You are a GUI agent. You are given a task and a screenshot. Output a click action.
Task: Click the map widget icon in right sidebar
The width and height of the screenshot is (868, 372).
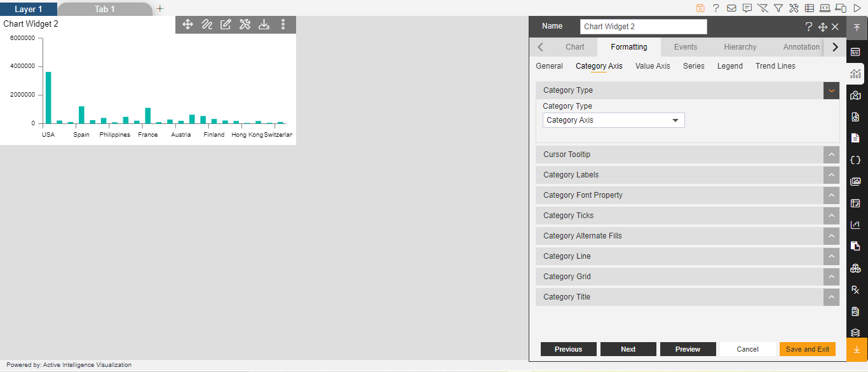855,95
